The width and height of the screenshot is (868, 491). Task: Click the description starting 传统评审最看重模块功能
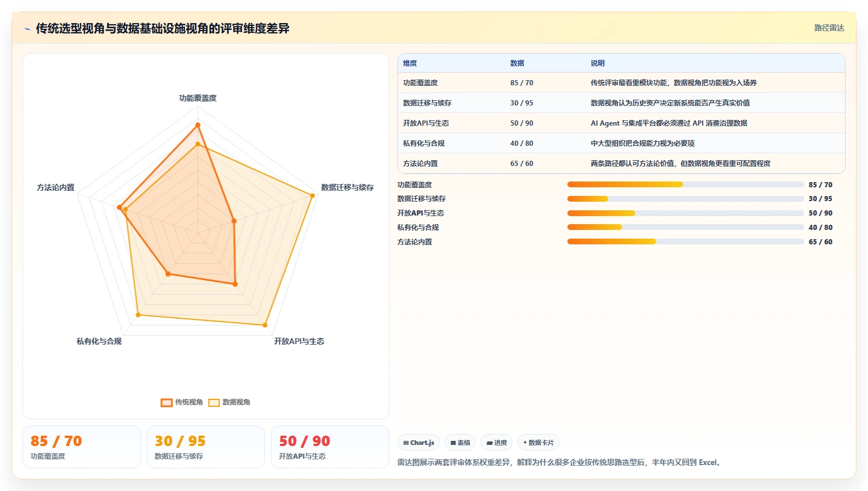coord(674,83)
